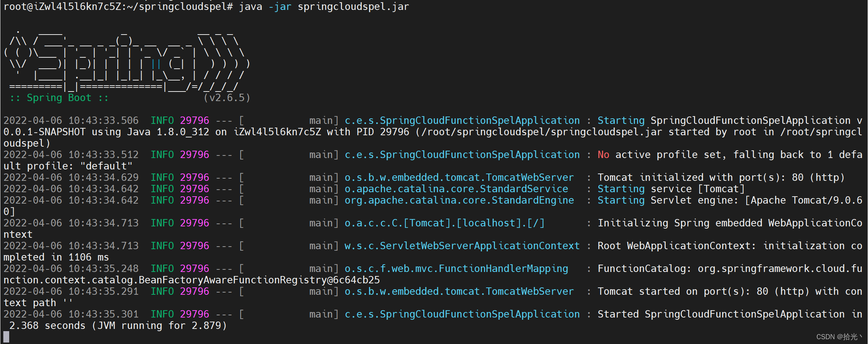Click 'Tomcat started on port(s): 80' message

[x=683, y=291]
